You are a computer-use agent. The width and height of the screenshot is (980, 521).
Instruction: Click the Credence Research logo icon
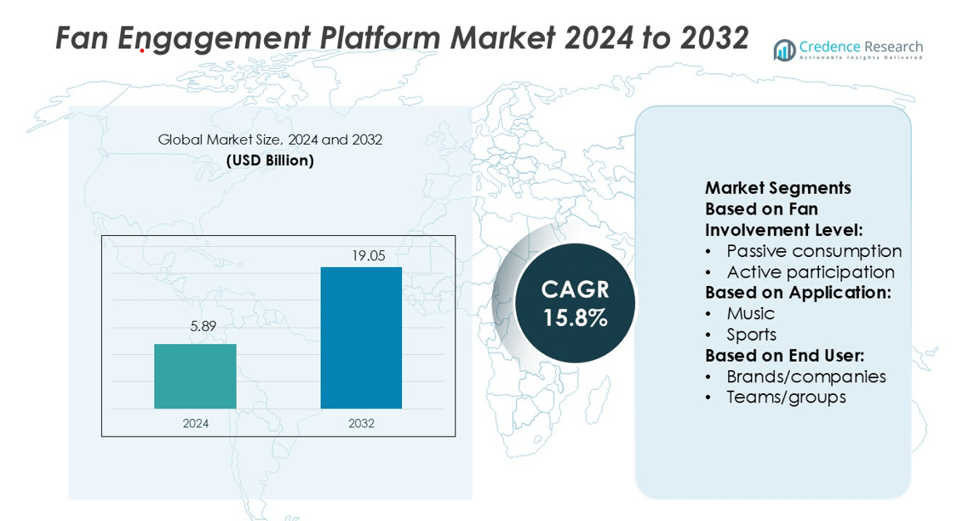pyautogui.click(x=784, y=50)
